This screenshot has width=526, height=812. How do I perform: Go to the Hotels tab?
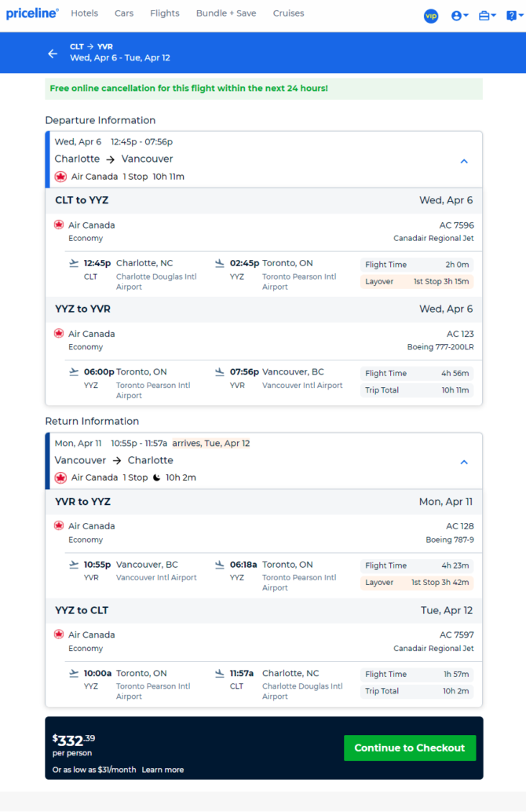[x=84, y=13]
